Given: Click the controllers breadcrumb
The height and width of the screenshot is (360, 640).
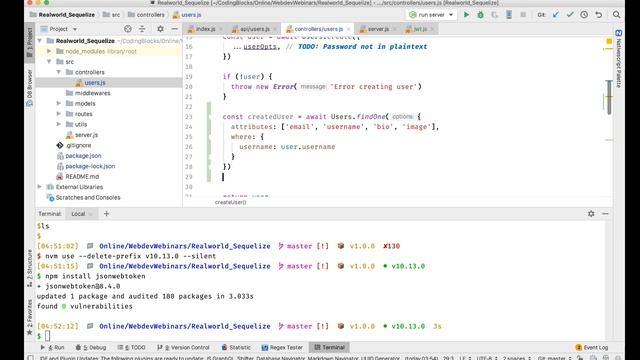Looking at the screenshot, I should click(146, 15).
